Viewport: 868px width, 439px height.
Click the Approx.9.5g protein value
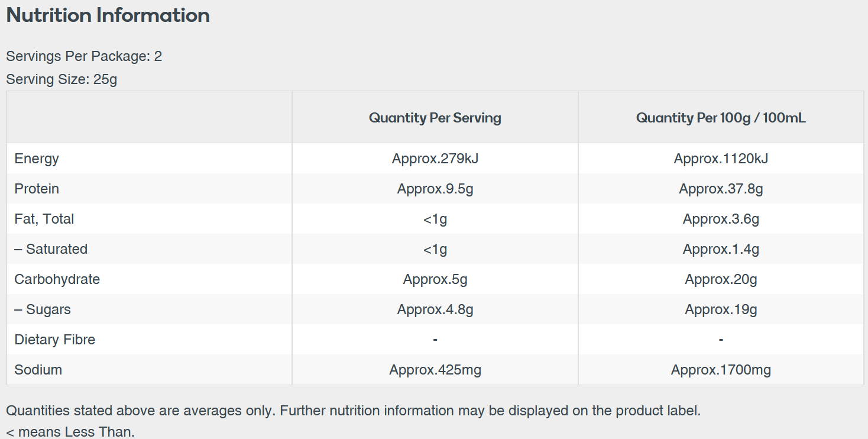point(435,189)
